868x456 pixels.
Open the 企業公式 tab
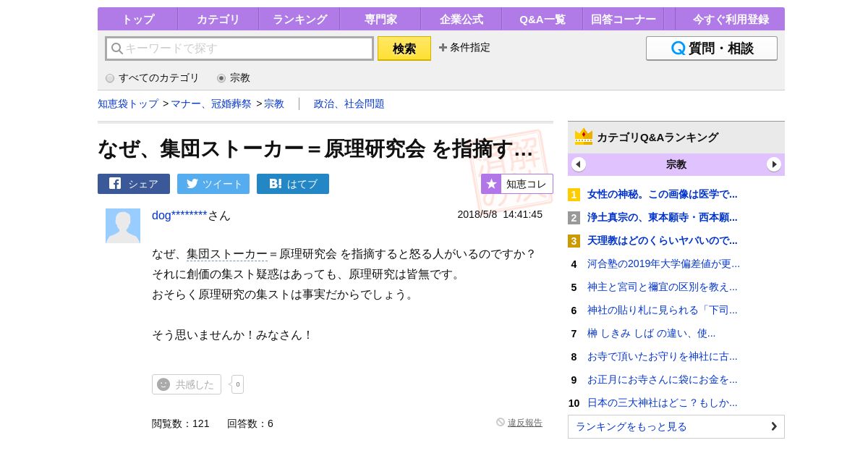click(x=461, y=19)
